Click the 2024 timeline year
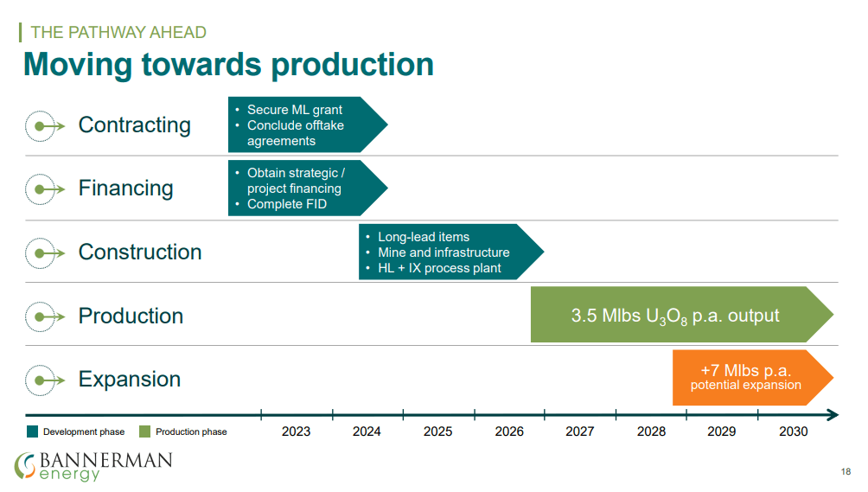The width and height of the screenshot is (868, 492). (x=367, y=431)
